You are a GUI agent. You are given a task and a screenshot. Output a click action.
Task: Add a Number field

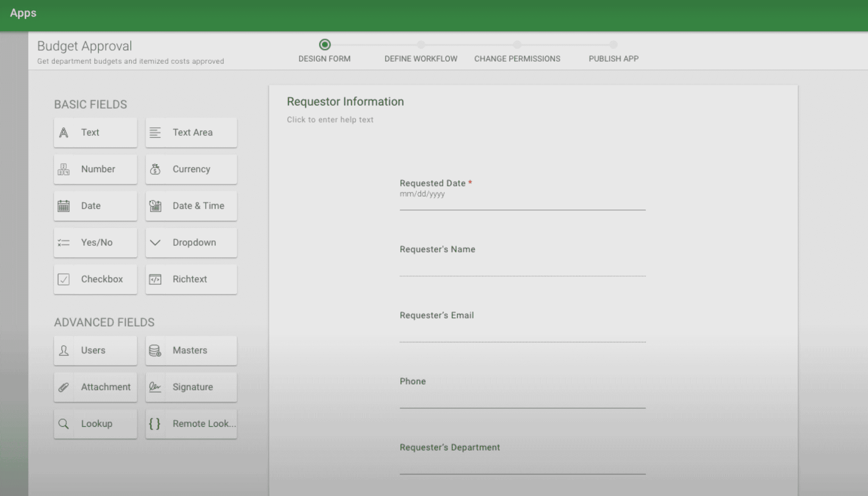click(x=95, y=169)
